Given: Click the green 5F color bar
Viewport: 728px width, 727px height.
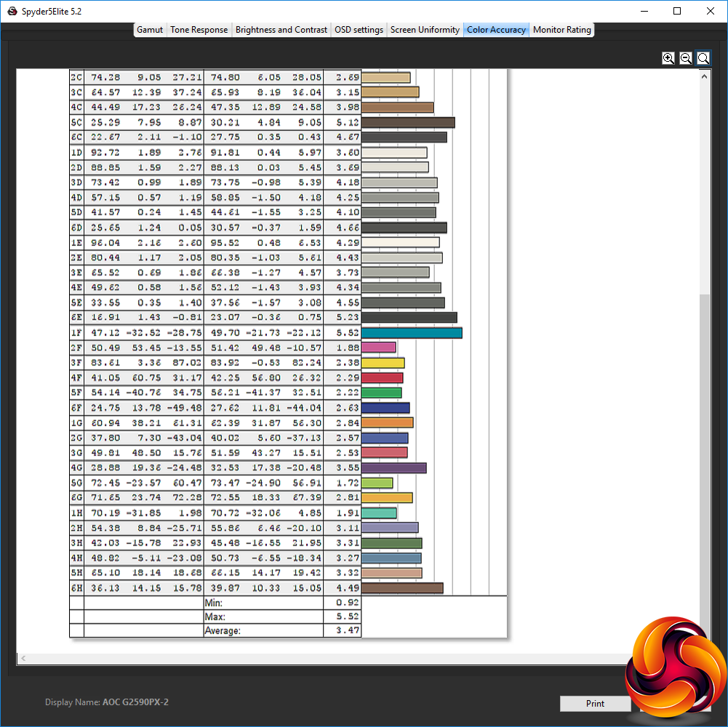Looking at the screenshot, I should pos(381,393).
